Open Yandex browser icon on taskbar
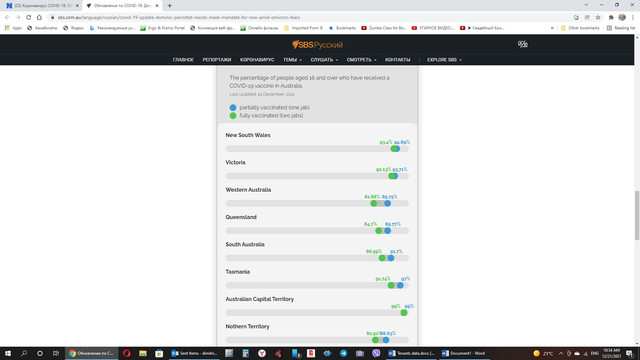 [x=262, y=353]
